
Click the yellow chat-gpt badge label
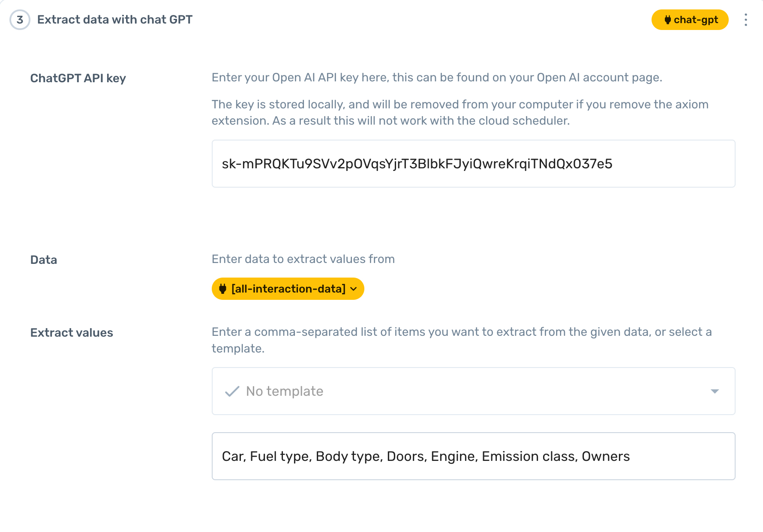[x=696, y=20]
